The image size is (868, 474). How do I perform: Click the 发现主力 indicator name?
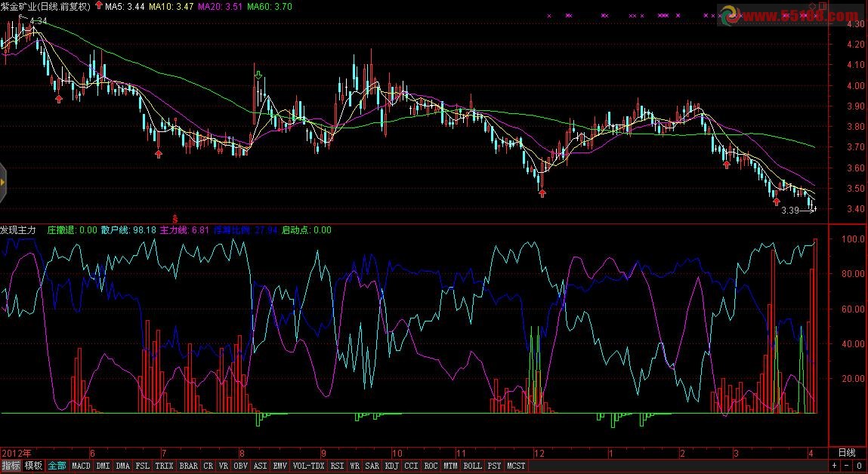point(18,230)
